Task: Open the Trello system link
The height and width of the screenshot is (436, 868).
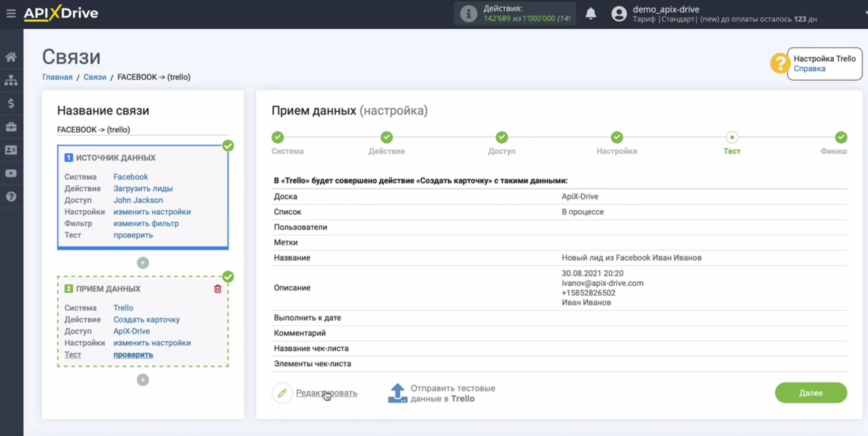Action: tap(123, 308)
